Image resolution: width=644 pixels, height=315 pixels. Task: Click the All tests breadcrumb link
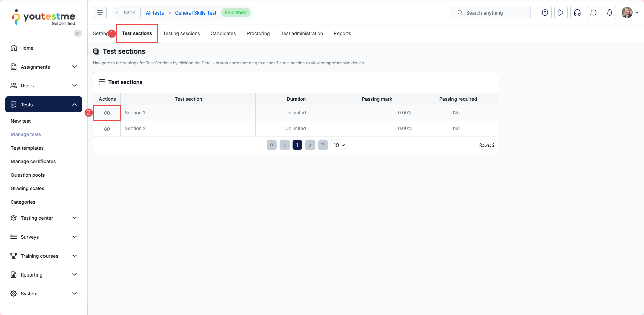point(154,13)
